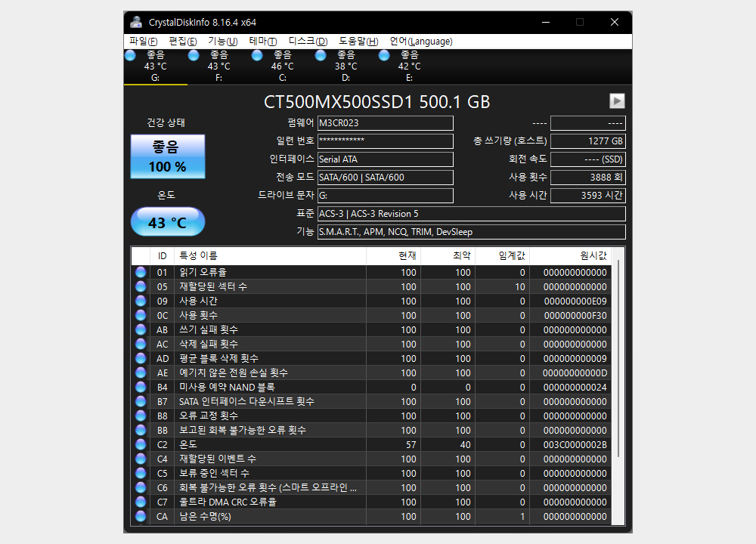756x544 pixels.
Task: Click the interface field Serial ATA
Action: point(386,159)
